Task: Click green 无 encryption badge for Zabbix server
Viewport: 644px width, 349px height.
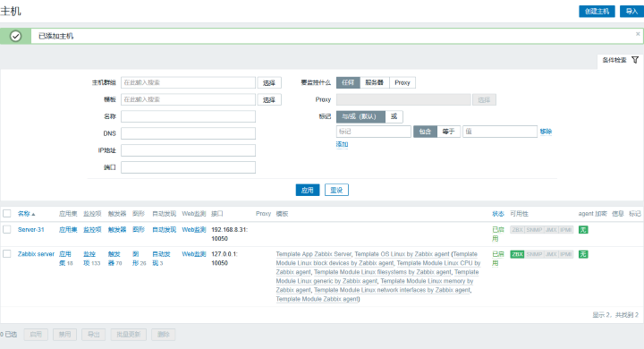Action: [x=583, y=254]
